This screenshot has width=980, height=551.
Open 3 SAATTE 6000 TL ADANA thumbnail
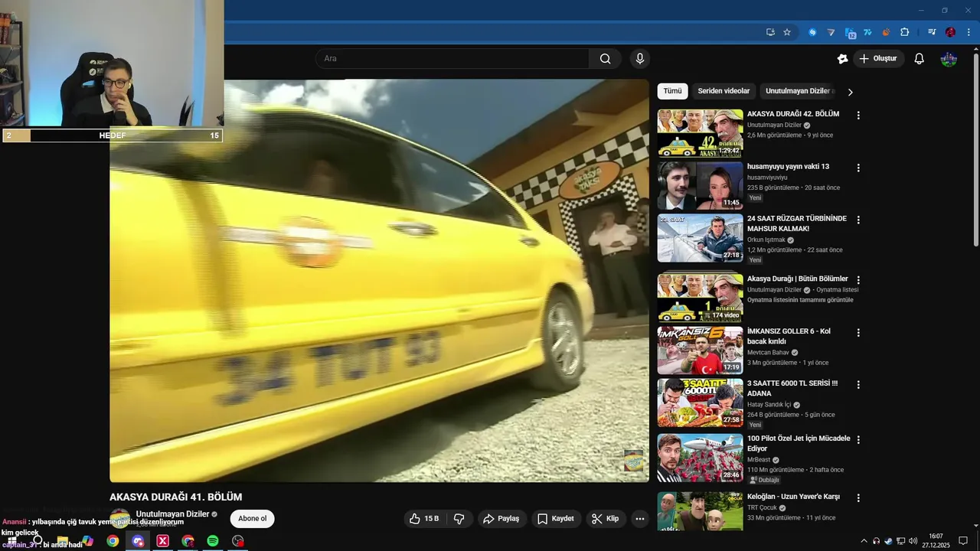click(x=700, y=403)
